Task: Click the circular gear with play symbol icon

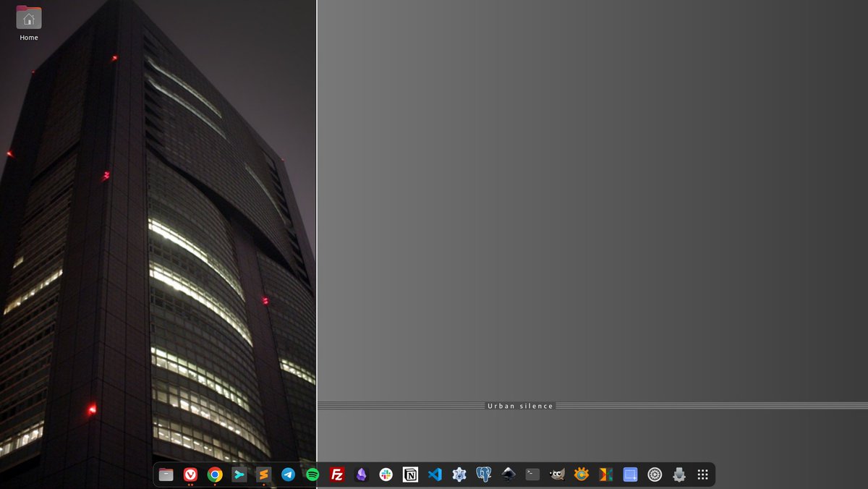Action: coord(655,475)
